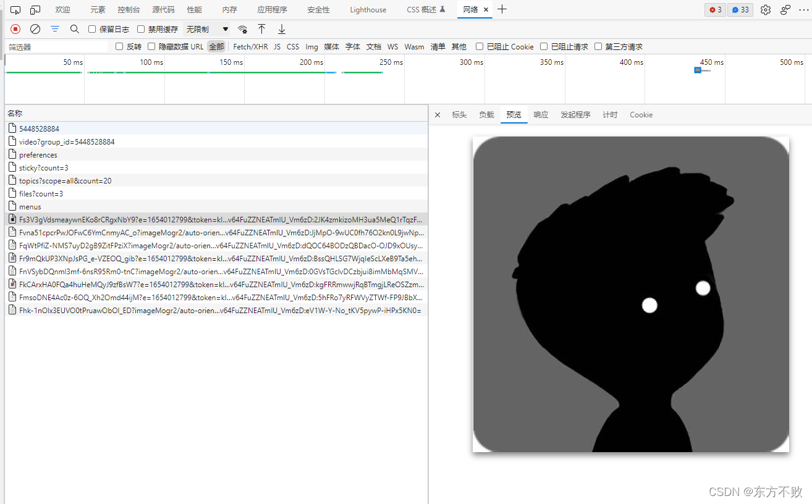Screen dimensions: 812x504
Task: Import HAR file upload arrow
Action: [x=262, y=29]
